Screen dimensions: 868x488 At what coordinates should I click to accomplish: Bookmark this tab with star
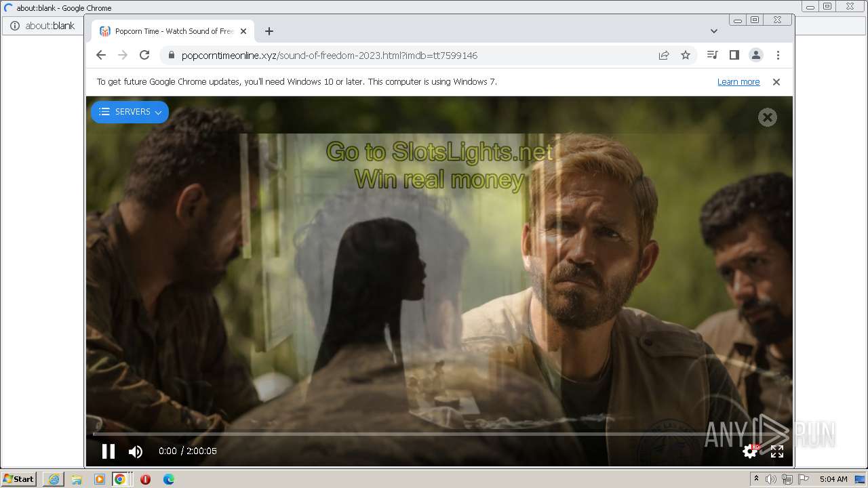(x=686, y=56)
